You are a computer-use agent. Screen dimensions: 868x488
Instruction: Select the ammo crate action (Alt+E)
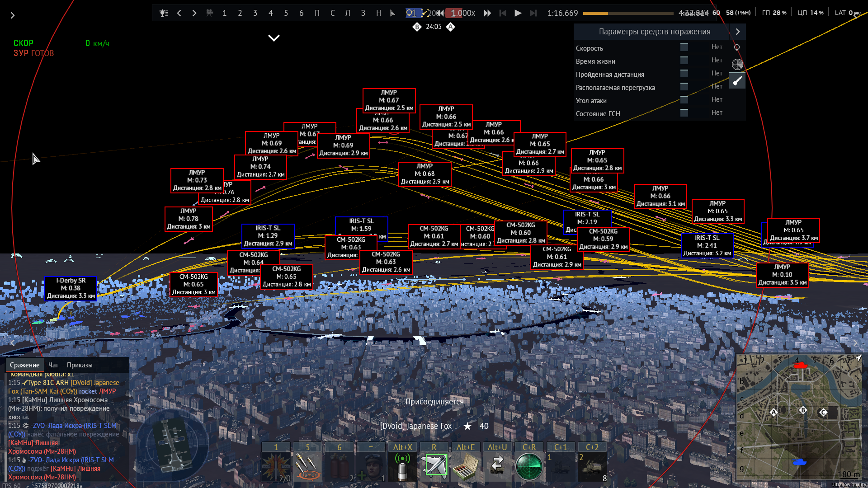click(x=465, y=466)
